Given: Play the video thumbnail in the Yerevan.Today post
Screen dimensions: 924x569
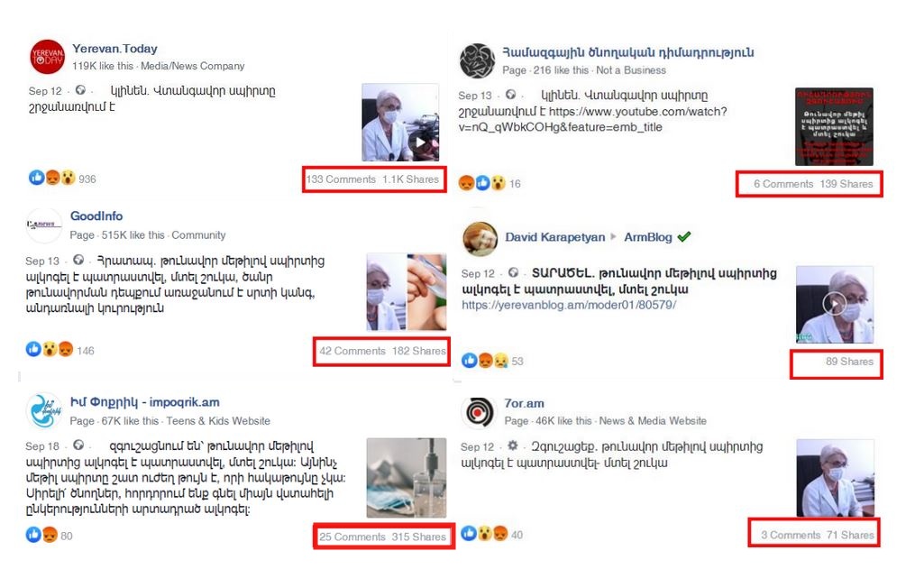Looking at the screenshot, I should pyautogui.click(x=400, y=122).
